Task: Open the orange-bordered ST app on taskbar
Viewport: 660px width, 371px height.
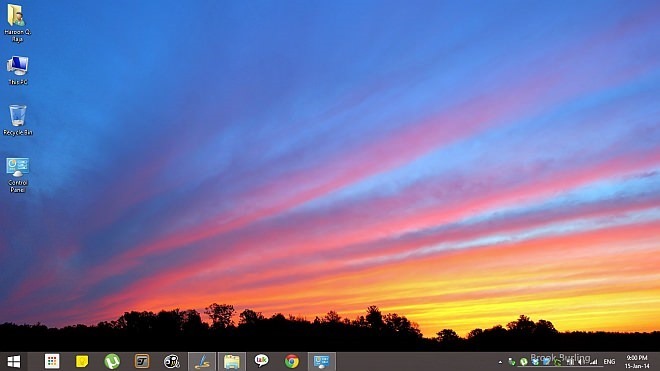Action: pyautogui.click(x=142, y=361)
